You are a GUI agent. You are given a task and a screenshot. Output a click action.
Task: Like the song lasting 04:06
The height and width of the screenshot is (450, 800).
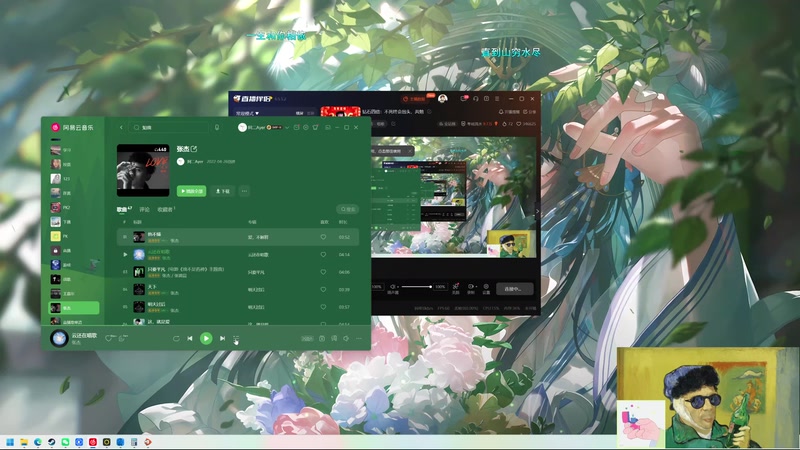pos(323,272)
